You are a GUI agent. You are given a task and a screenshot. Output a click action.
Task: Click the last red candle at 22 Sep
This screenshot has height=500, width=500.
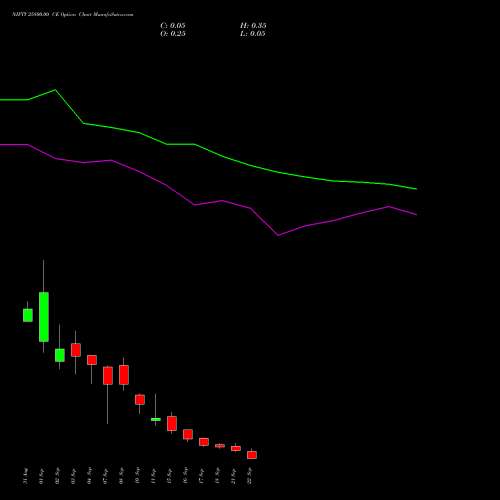point(252,455)
